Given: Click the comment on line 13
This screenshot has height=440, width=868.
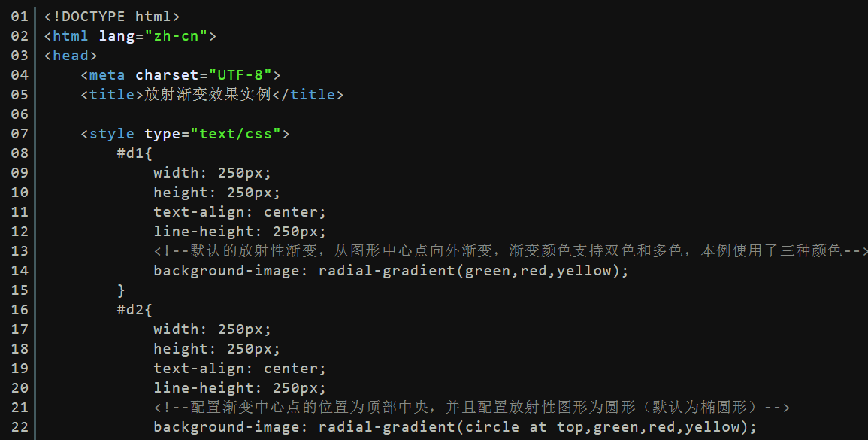Looking at the screenshot, I should point(510,251).
